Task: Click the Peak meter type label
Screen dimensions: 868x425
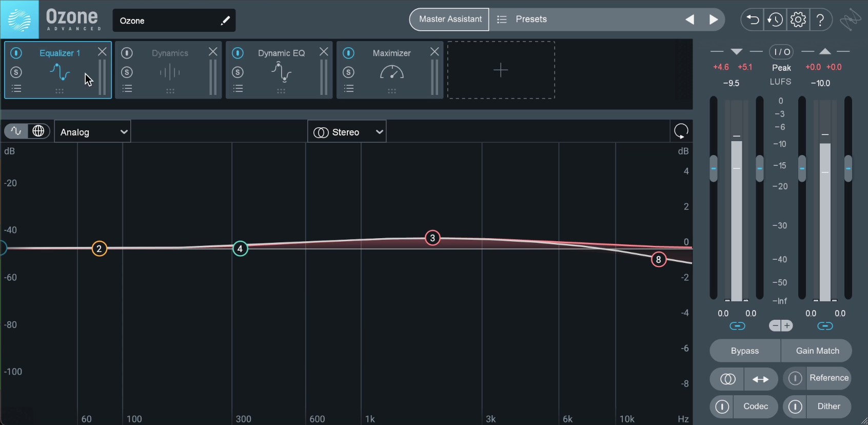Action: pyautogui.click(x=781, y=68)
